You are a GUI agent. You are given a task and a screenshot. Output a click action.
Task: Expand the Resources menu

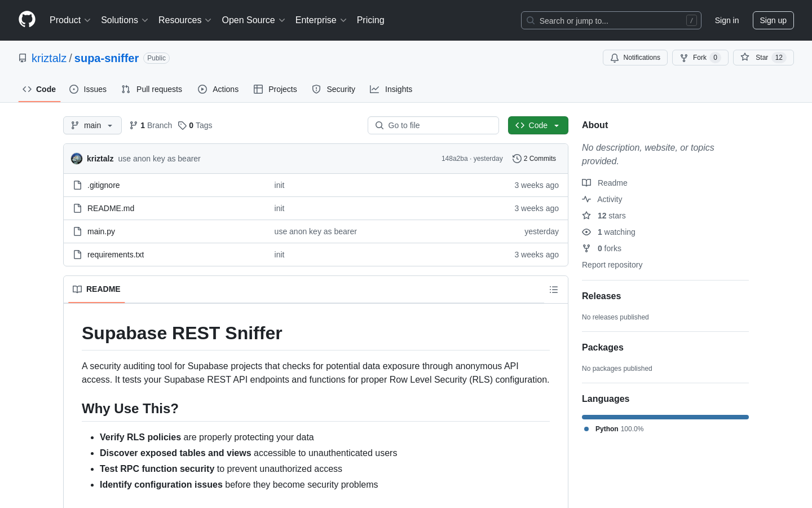pyautogui.click(x=185, y=20)
